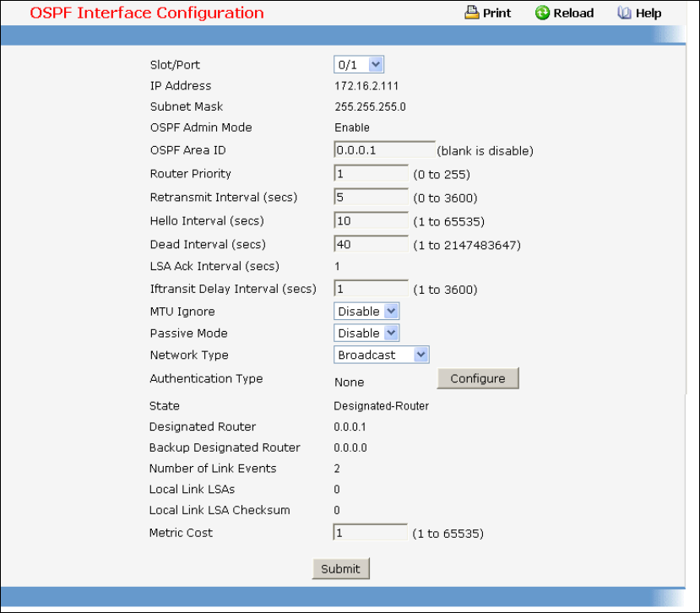Submit the OSPF interface form

point(340,569)
